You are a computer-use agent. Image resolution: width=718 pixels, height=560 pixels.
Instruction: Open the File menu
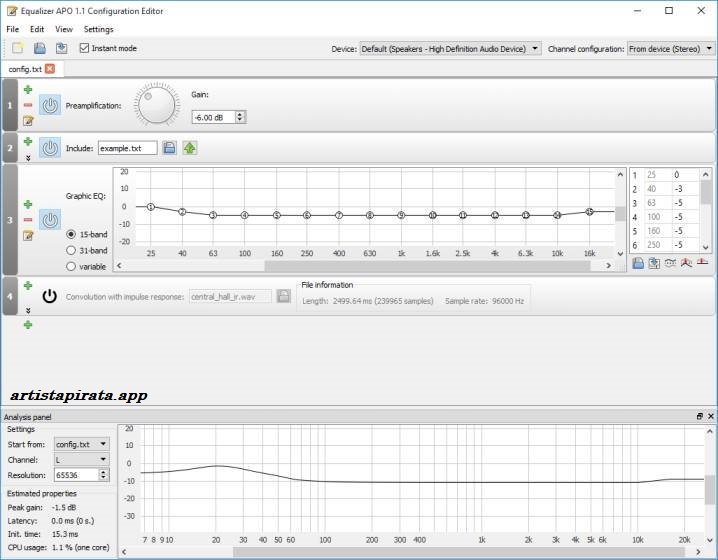pos(13,29)
